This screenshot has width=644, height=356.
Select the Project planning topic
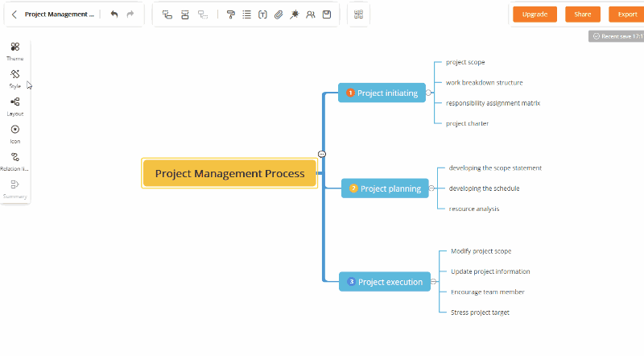[x=385, y=188]
